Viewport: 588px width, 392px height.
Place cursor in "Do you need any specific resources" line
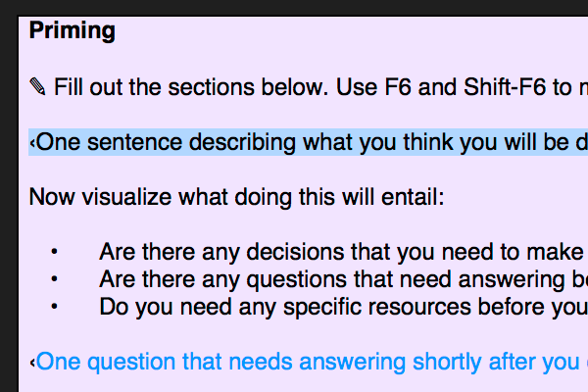(343, 307)
